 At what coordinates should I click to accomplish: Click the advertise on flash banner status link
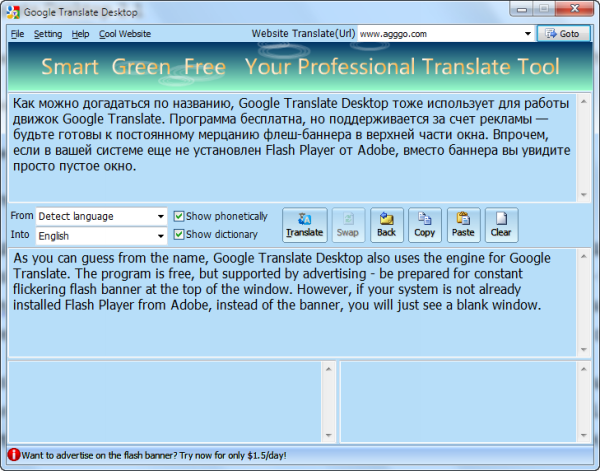pos(154,455)
